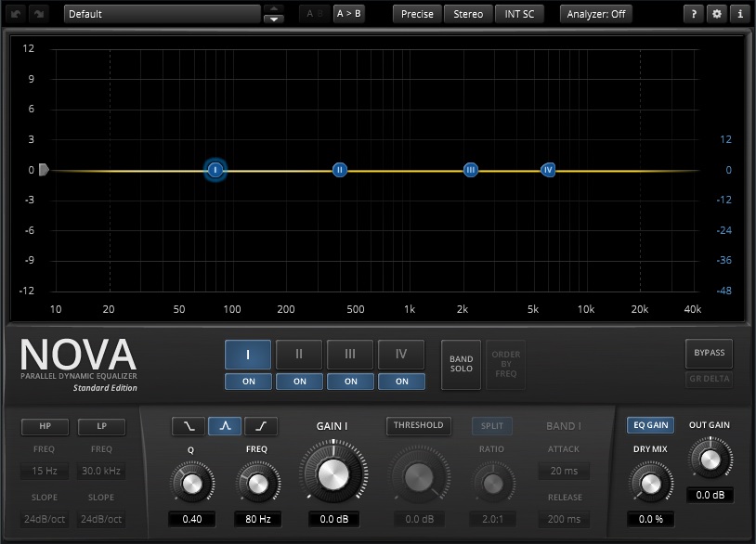
Task: Open the info icon
Action: pos(740,14)
